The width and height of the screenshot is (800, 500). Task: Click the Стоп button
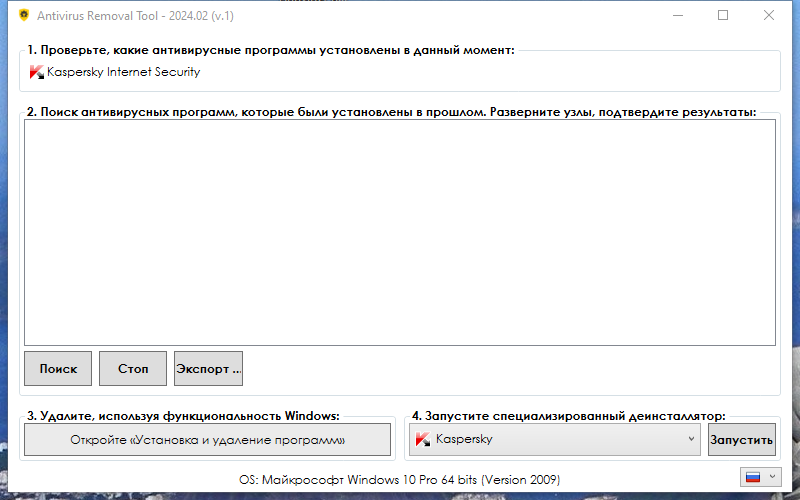click(133, 368)
